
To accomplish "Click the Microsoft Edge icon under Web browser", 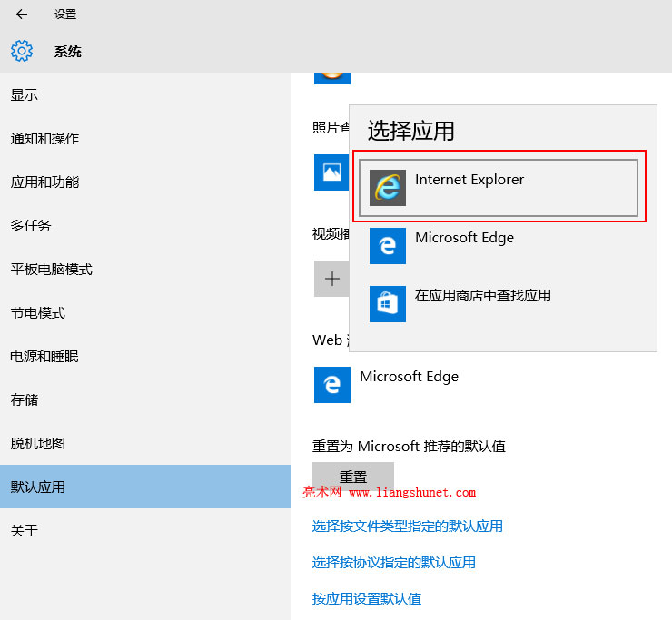I will 332,385.
